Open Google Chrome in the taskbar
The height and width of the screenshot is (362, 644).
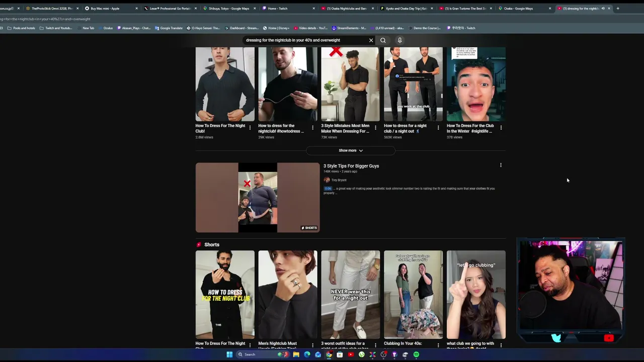(329, 354)
